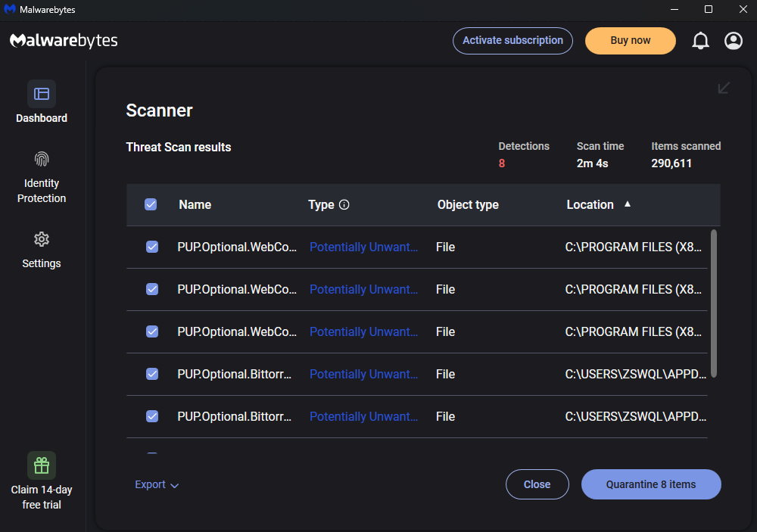Click first row C:\PROGRAM FILES (X8... location
The width and height of the screenshot is (757, 532).
[634, 247]
